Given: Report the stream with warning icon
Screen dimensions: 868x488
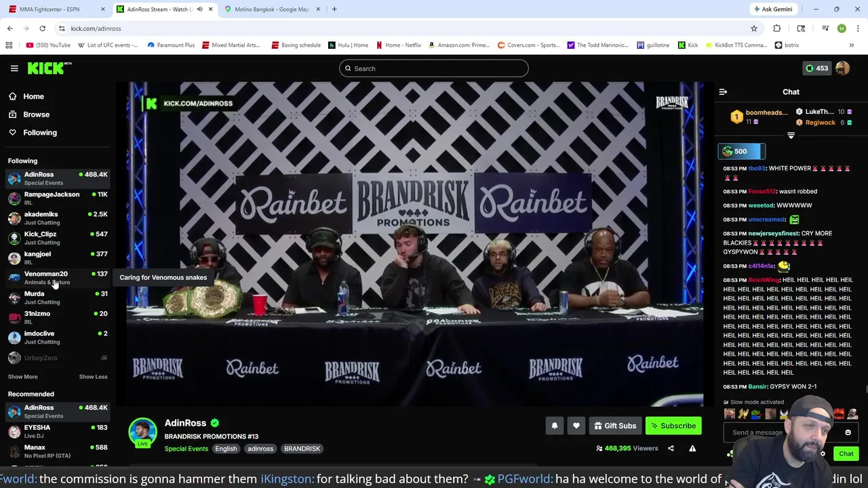Looking at the screenshot, I should 692,448.
